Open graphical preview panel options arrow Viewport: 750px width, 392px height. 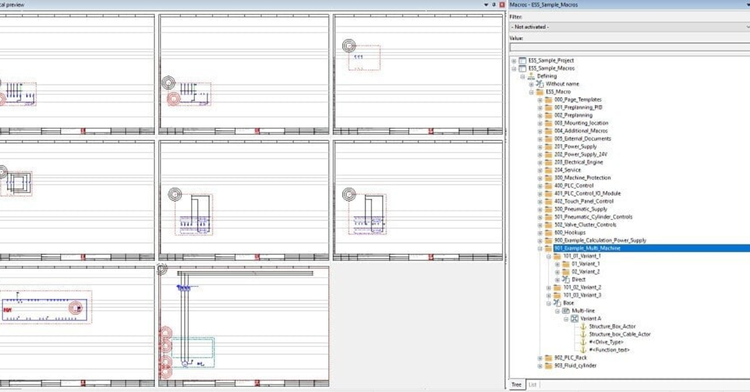(x=486, y=4)
